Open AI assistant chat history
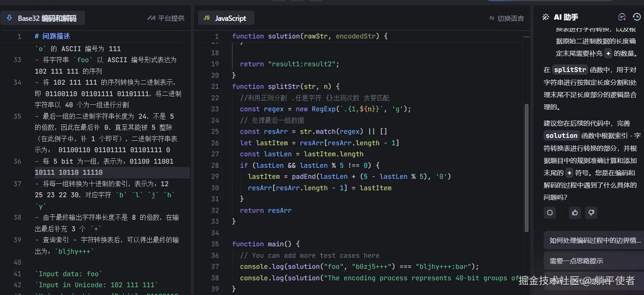This screenshot has width=644, height=295. (x=637, y=17)
